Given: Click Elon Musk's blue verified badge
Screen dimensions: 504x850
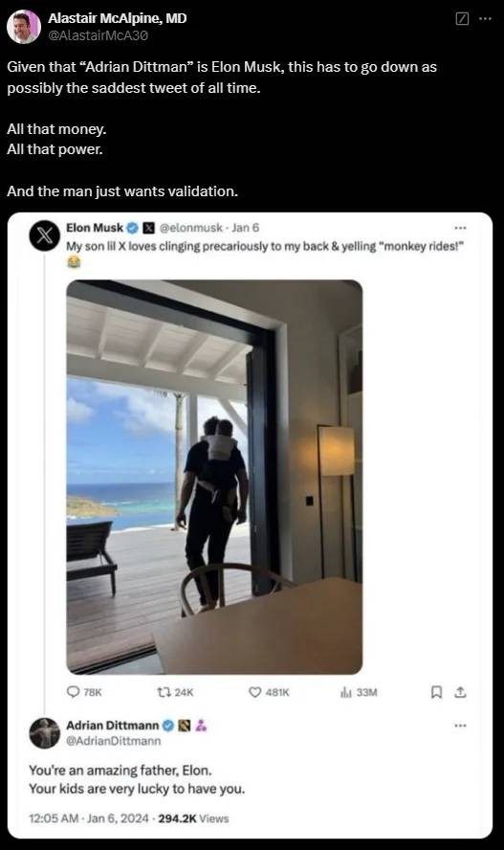Looking at the screenshot, I should coord(132,228).
